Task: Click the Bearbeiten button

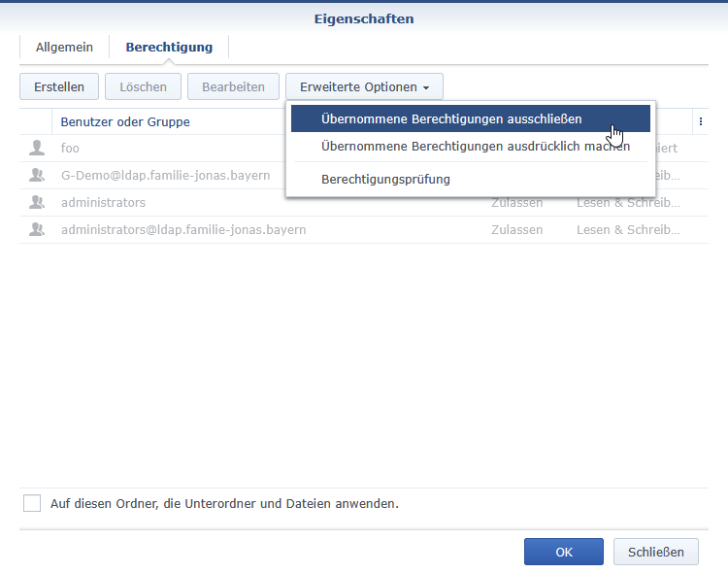Action: tap(233, 86)
